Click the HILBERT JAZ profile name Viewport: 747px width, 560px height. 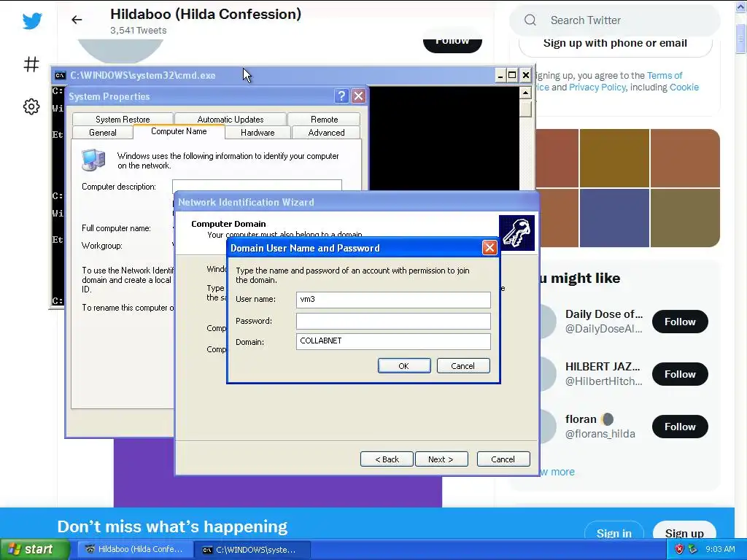pyautogui.click(x=603, y=366)
